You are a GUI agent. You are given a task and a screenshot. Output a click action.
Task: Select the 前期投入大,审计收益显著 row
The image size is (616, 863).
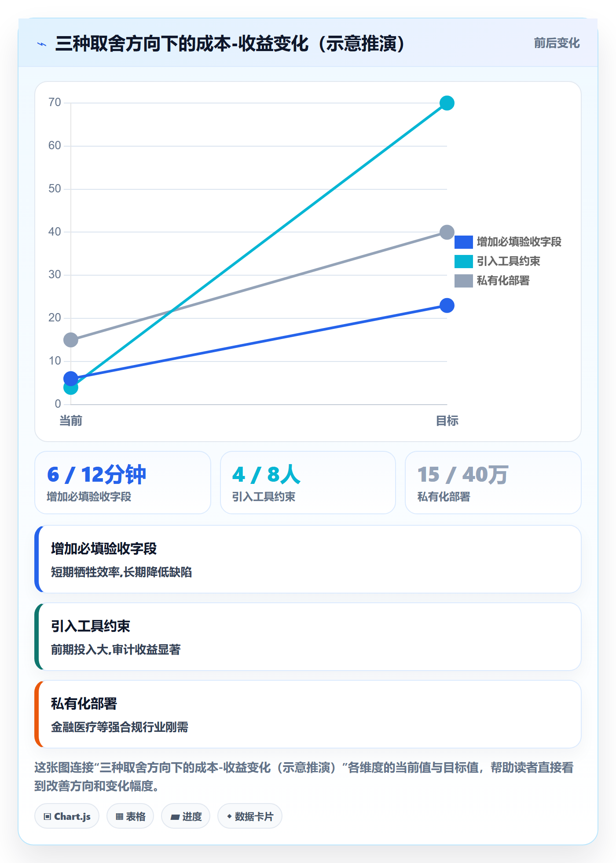pos(308,637)
